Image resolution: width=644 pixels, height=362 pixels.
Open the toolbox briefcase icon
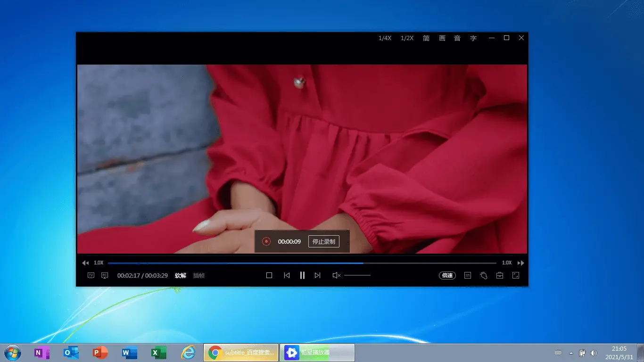[x=500, y=275]
